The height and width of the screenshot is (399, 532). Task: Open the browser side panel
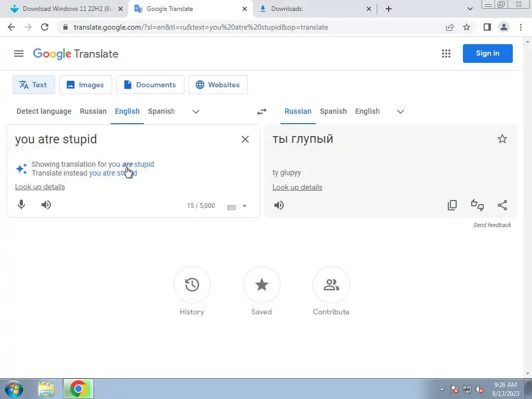tap(487, 27)
